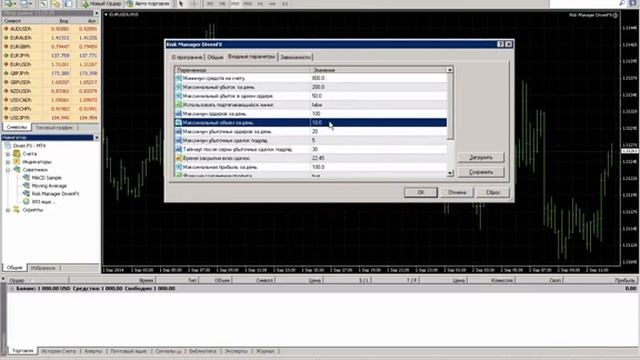Click the 'Отмена' button
This screenshot has height=360, width=640.
pos(457,192)
